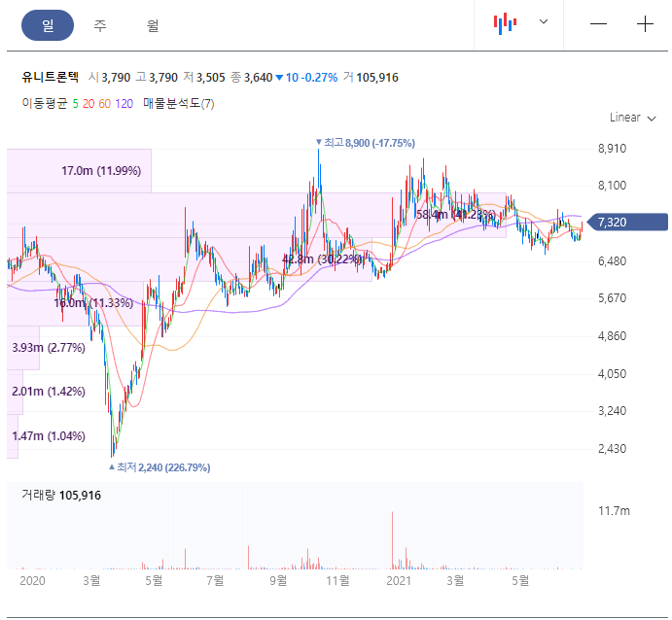Click the 5,670 price axis label
672x620 pixels.
[612, 298]
